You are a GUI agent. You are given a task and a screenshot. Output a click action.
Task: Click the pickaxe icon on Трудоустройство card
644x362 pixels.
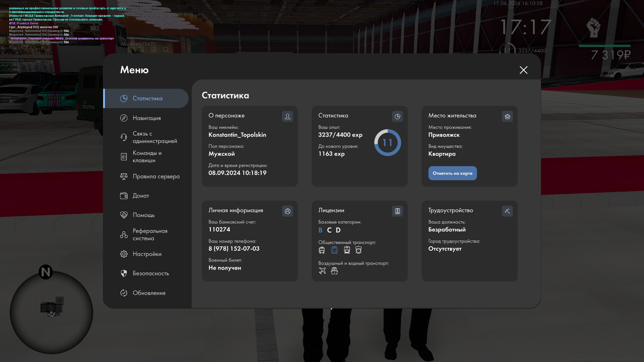(507, 211)
